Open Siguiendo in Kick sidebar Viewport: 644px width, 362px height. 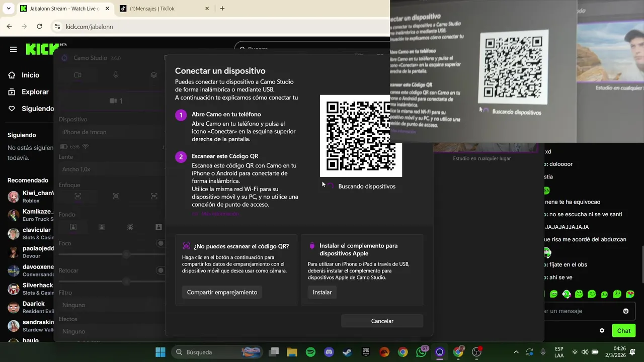pyautogui.click(x=30, y=109)
